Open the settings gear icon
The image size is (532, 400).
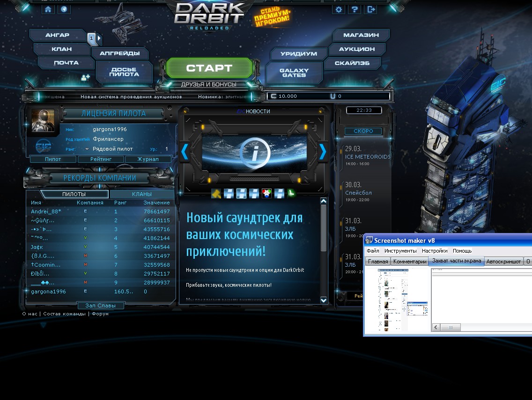(x=339, y=9)
